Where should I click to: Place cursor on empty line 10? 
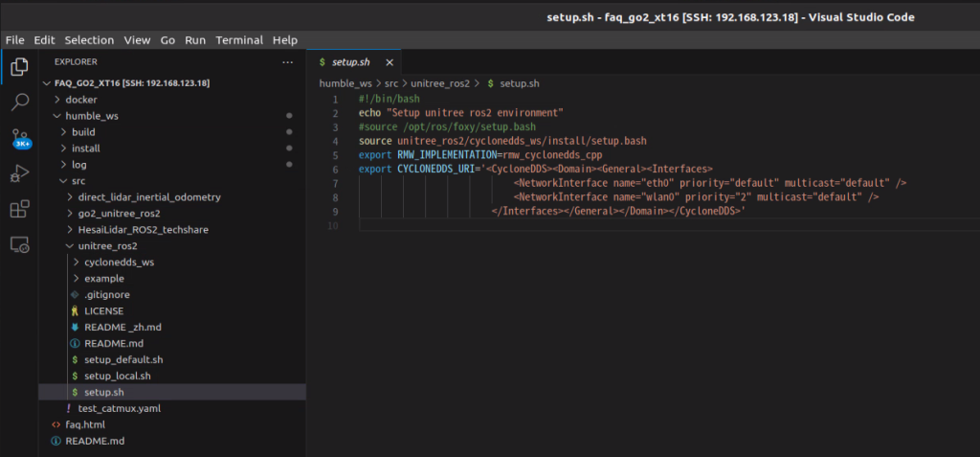point(669,225)
